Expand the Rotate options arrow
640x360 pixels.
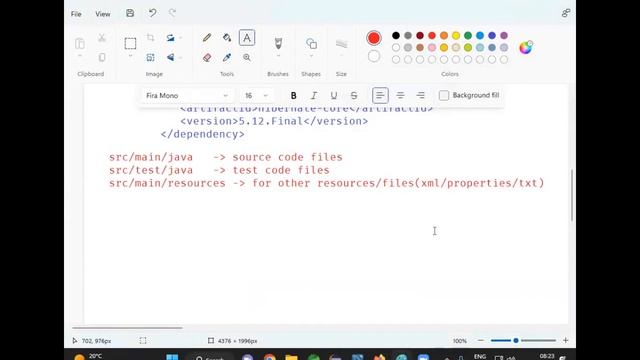pos(180,38)
